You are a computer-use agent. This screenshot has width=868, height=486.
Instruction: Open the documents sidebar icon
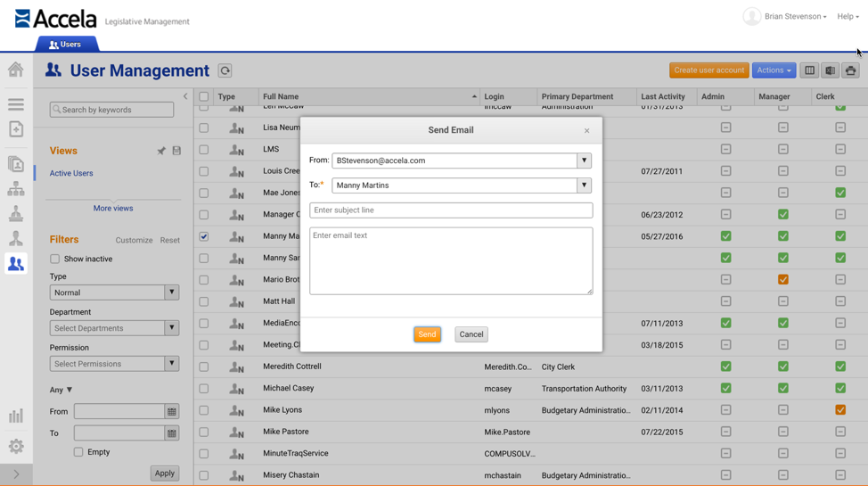click(15, 164)
